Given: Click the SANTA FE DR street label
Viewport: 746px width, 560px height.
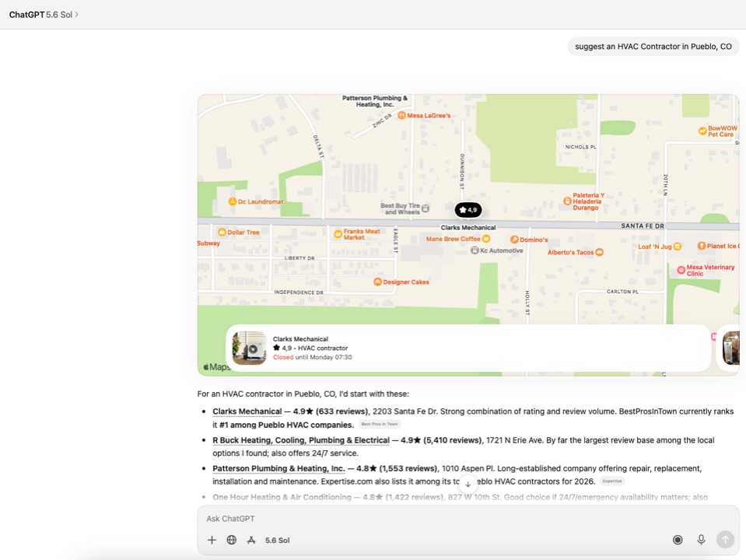Looking at the screenshot, I should tap(643, 226).
